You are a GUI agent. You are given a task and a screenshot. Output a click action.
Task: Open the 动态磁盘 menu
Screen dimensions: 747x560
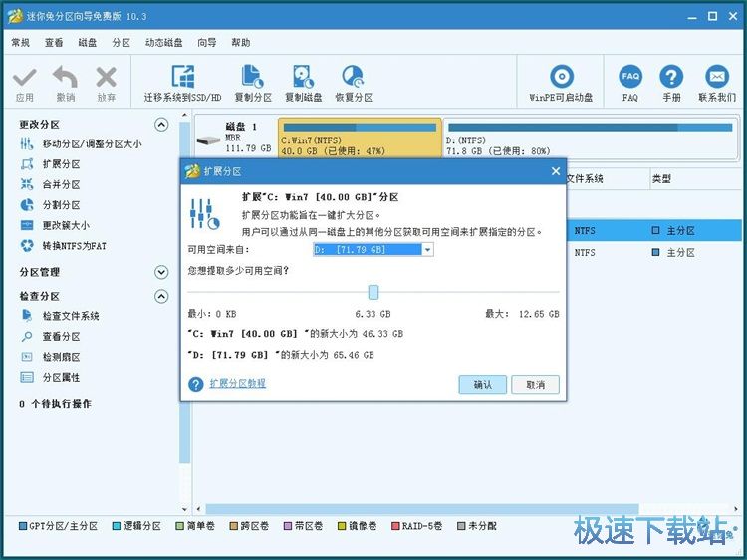click(x=163, y=43)
